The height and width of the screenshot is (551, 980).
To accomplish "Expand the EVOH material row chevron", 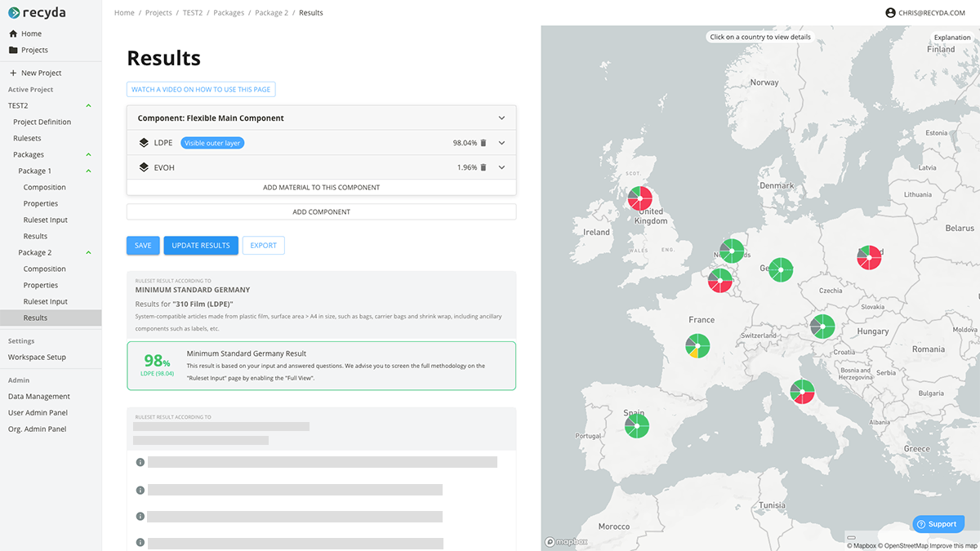I will coord(501,167).
